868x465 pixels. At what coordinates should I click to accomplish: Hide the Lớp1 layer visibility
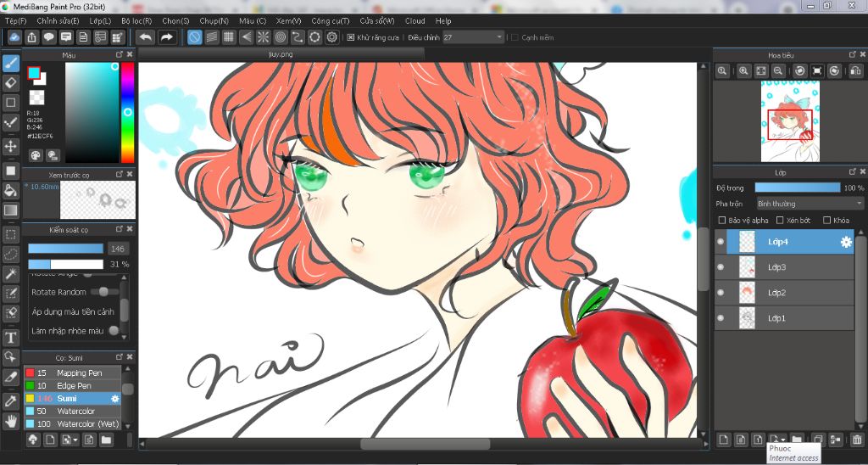click(721, 318)
